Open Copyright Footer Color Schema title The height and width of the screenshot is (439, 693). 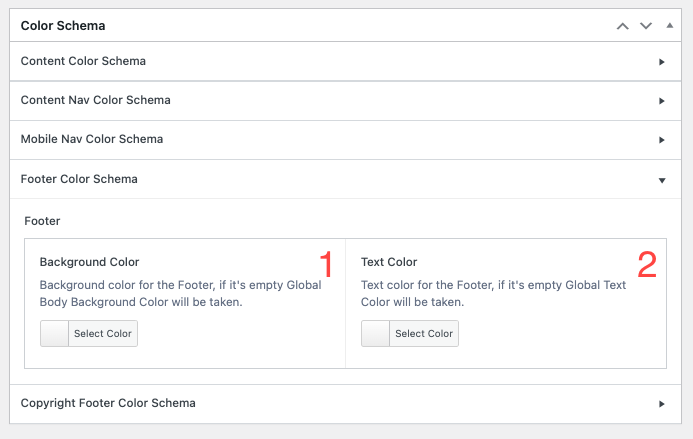tap(108, 403)
